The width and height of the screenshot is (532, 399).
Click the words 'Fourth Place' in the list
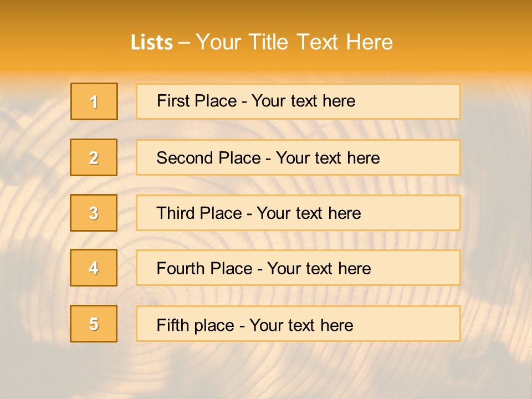tap(204, 268)
